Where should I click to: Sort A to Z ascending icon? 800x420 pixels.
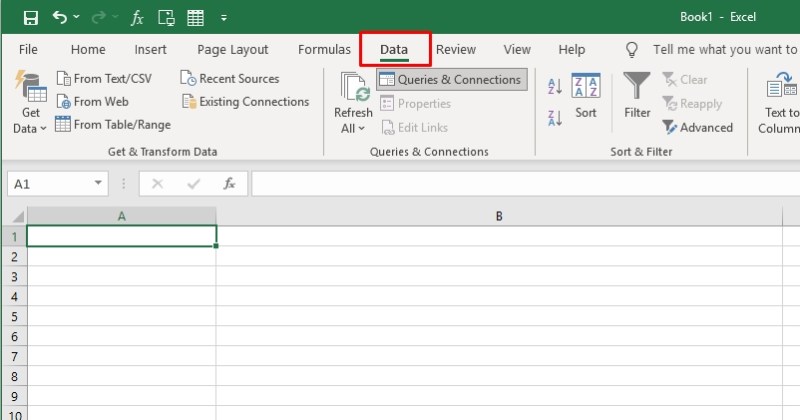point(555,86)
